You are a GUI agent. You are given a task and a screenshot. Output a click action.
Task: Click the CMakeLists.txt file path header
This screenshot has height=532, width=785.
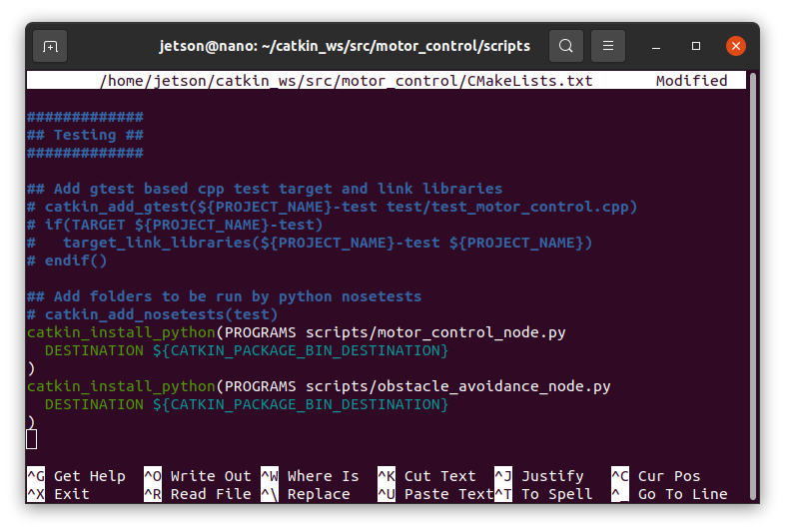coord(346,81)
